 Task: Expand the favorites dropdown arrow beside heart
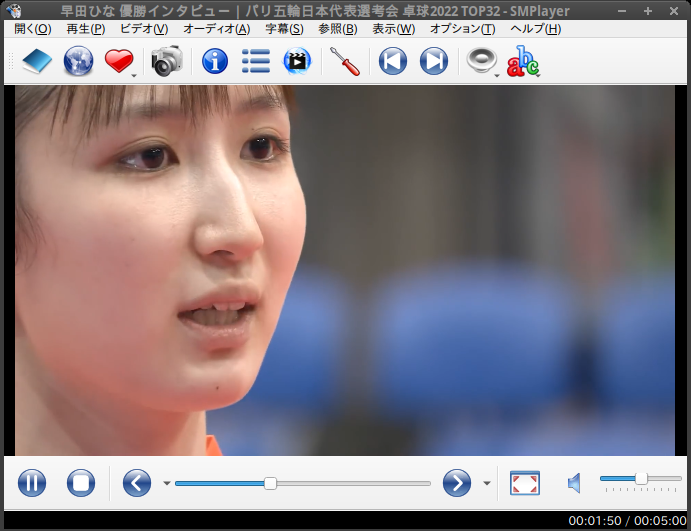coord(134,75)
